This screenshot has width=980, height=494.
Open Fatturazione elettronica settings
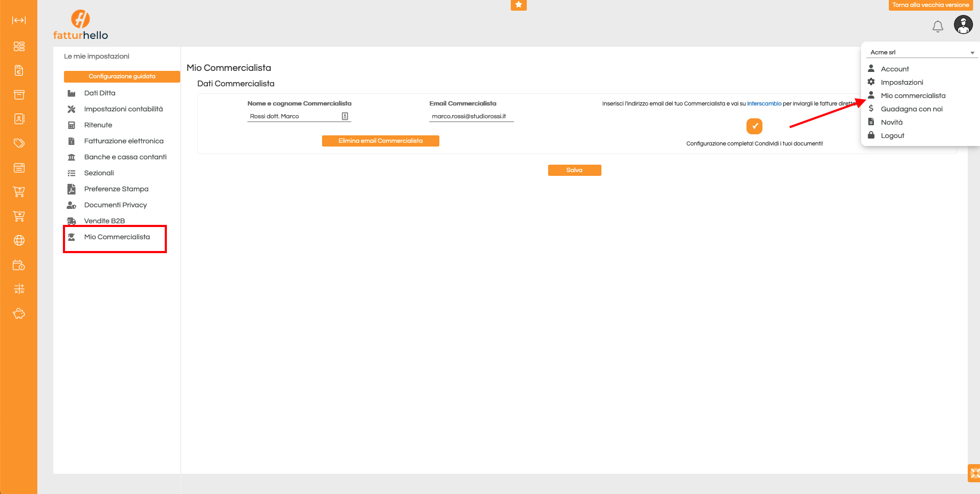click(124, 141)
